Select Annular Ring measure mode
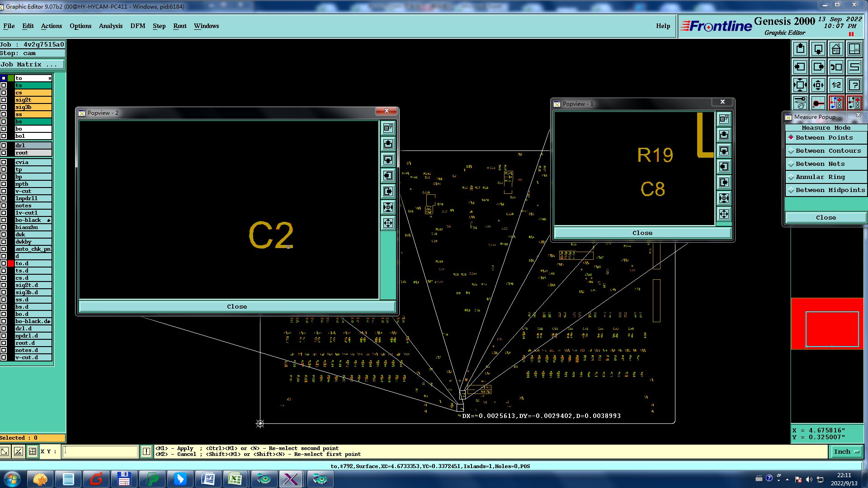 pyautogui.click(x=820, y=177)
